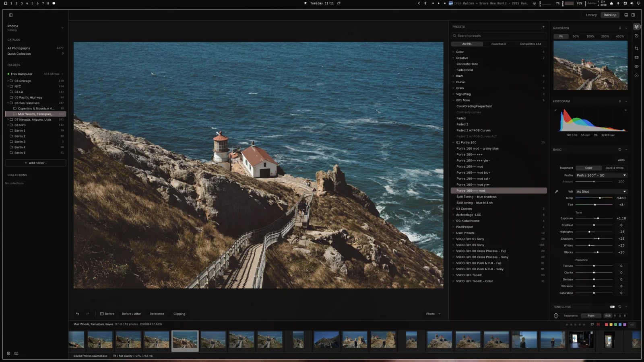Click the tone curve target adjustment icon
This screenshot has width=644, height=362.
(x=556, y=316)
